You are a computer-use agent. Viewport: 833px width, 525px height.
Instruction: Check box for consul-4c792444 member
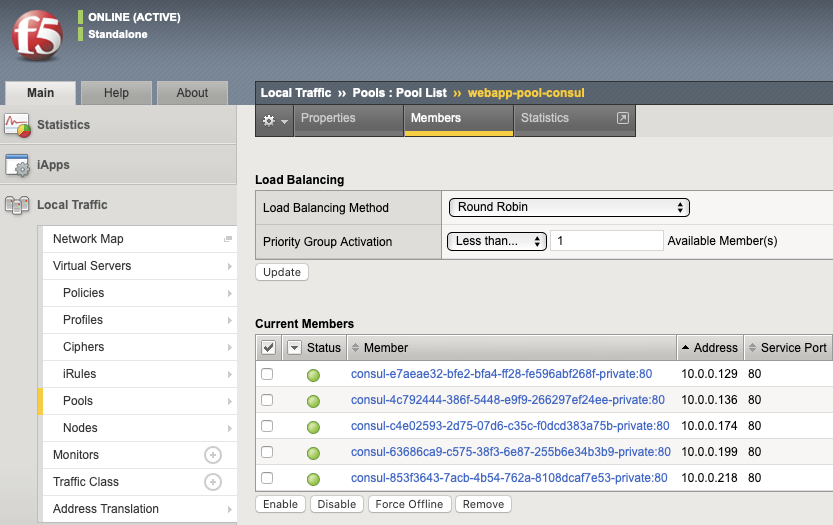tap(267, 400)
